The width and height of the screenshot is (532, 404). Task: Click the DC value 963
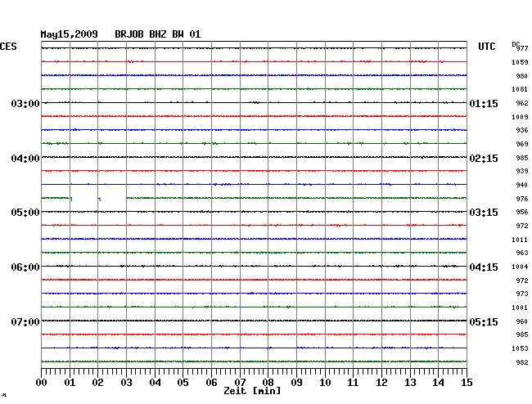pyautogui.click(x=522, y=253)
